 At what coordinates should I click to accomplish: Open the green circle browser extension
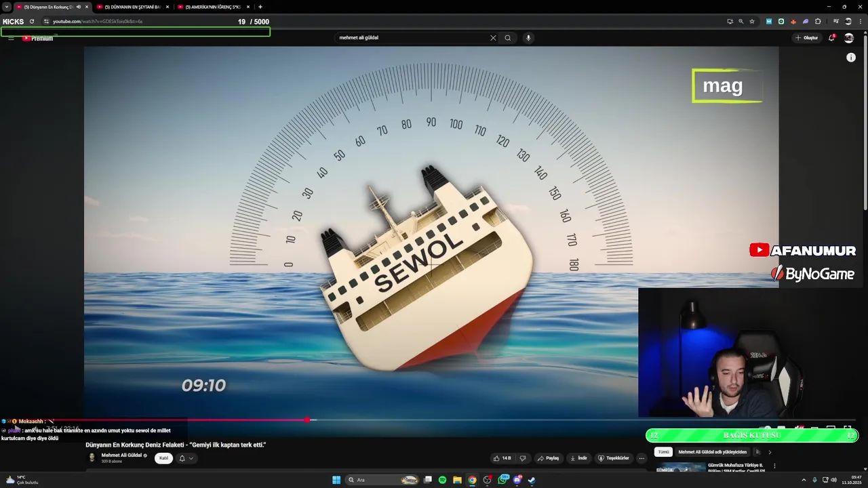pos(781,22)
